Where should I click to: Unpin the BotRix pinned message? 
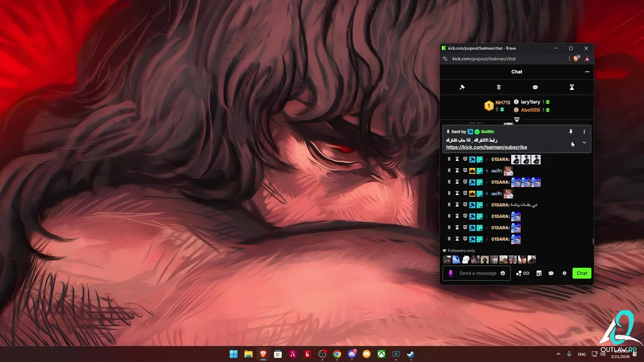coord(571,132)
